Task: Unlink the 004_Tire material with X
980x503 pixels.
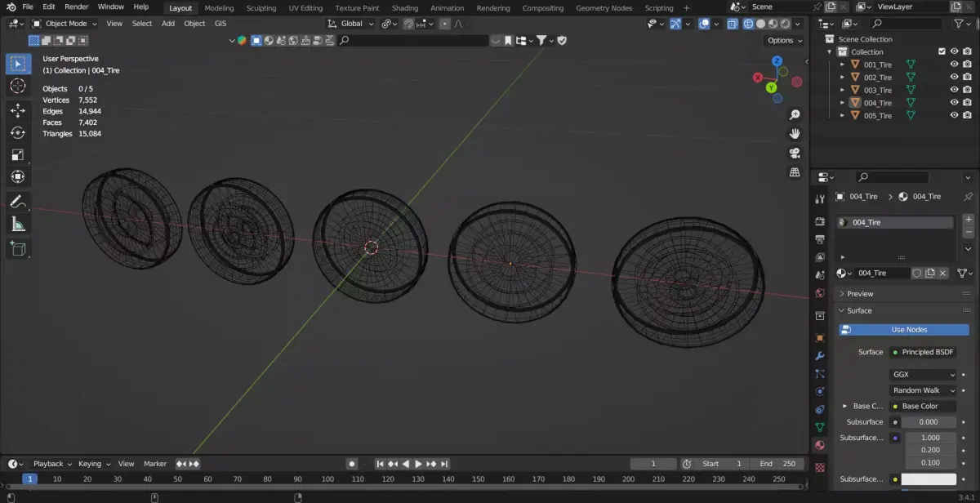Action: click(943, 274)
